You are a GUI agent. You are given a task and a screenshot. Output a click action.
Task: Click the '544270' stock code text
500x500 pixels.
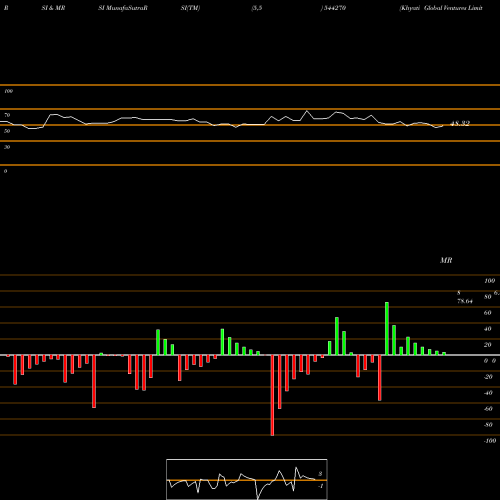click(x=335, y=8)
